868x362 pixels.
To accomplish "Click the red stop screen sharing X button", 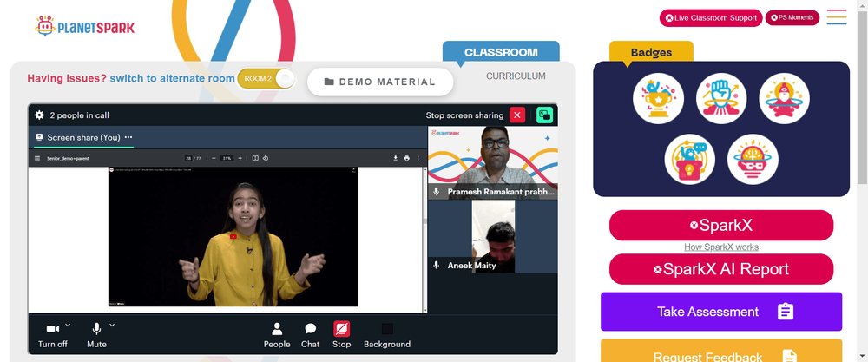I will [517, 115].
